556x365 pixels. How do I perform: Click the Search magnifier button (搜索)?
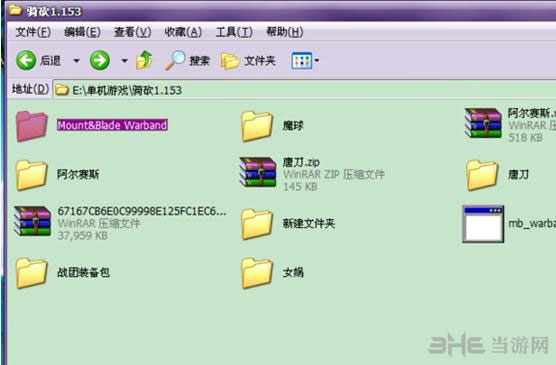[x=187, y=60]
